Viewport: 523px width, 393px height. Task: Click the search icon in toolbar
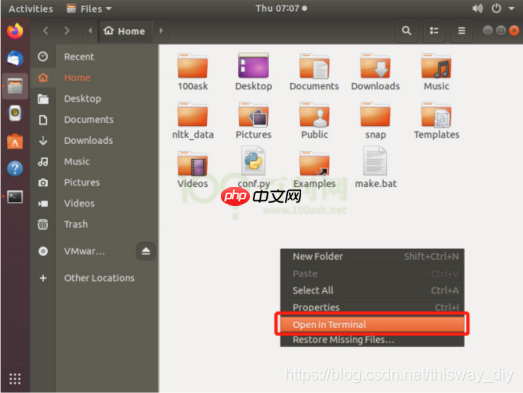tap(406, 31)
